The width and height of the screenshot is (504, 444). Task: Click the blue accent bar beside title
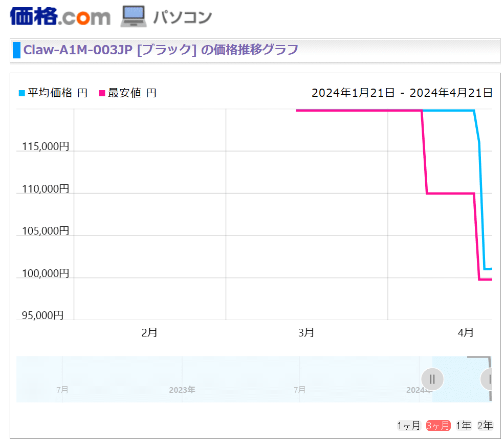[x=16, y=51]
